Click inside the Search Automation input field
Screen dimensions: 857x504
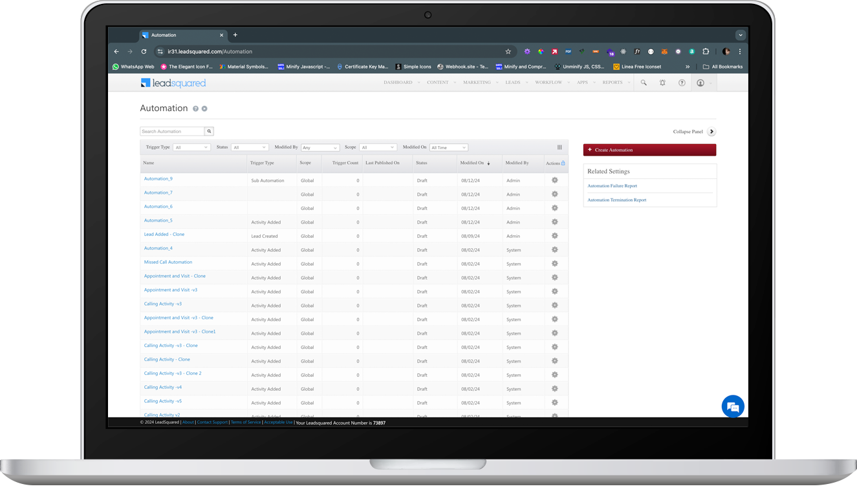point(170,131)
